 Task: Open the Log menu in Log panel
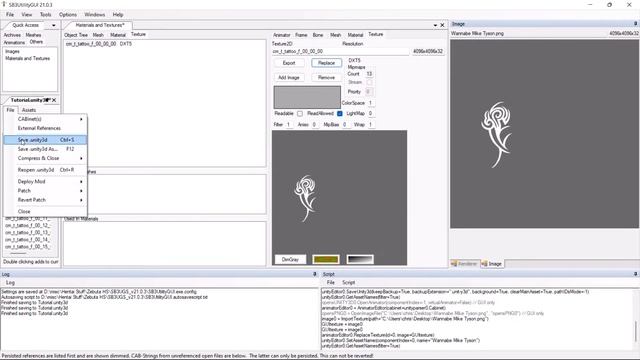click(x=10, y=282)
